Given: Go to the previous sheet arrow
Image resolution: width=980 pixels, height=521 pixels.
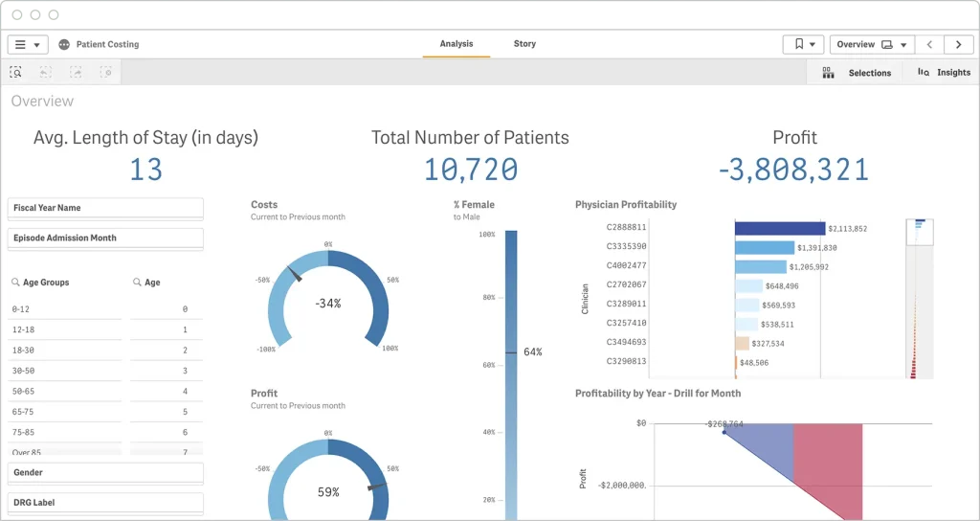Looking at the screenshot, I should tap(929, 45).
